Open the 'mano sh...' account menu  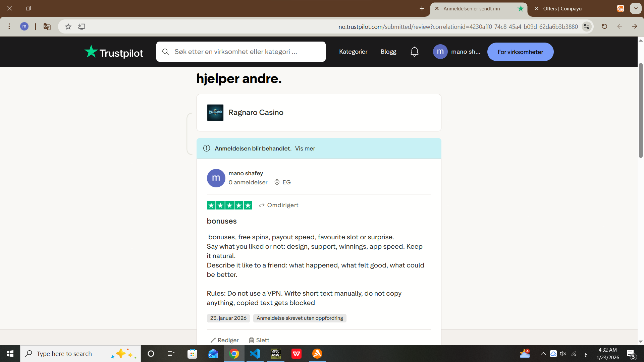457,52
